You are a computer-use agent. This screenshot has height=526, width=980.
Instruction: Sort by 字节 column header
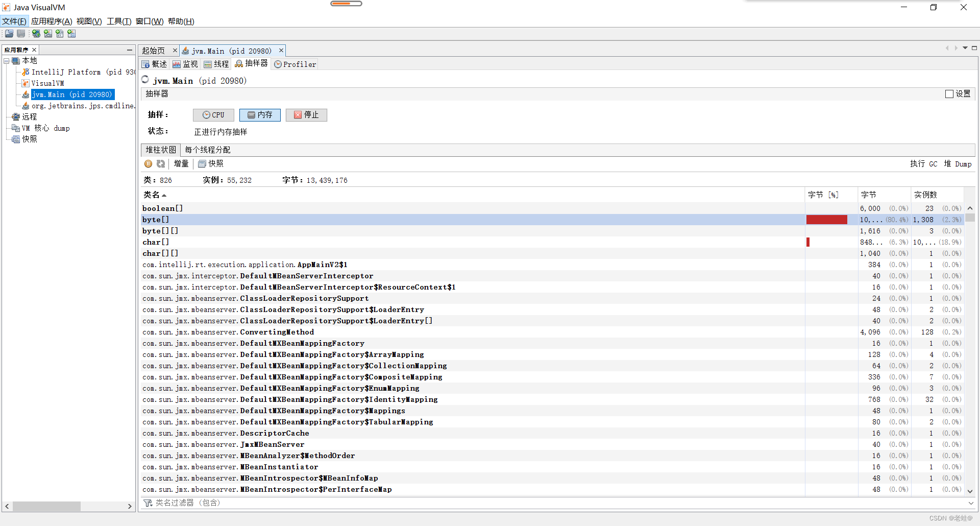point(884,195)
